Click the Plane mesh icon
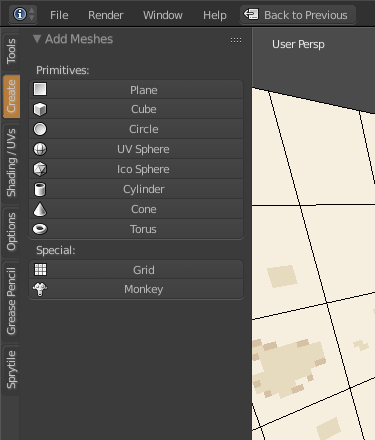 [40, 89]
